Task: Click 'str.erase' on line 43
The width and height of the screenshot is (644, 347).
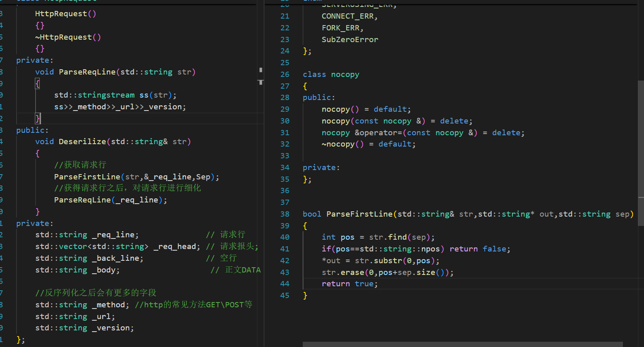Action: click(x=342, y=272)
